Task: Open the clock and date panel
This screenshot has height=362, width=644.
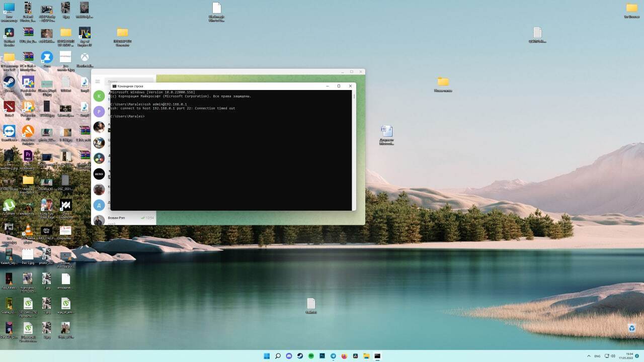Action: pyautogui.click(x=629, y=356)
